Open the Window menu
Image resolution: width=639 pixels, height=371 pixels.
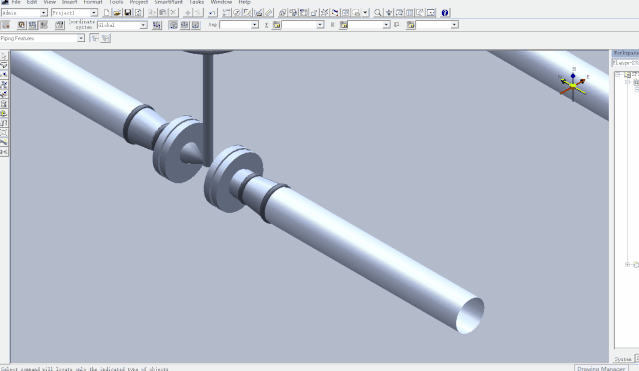[221, 2]
